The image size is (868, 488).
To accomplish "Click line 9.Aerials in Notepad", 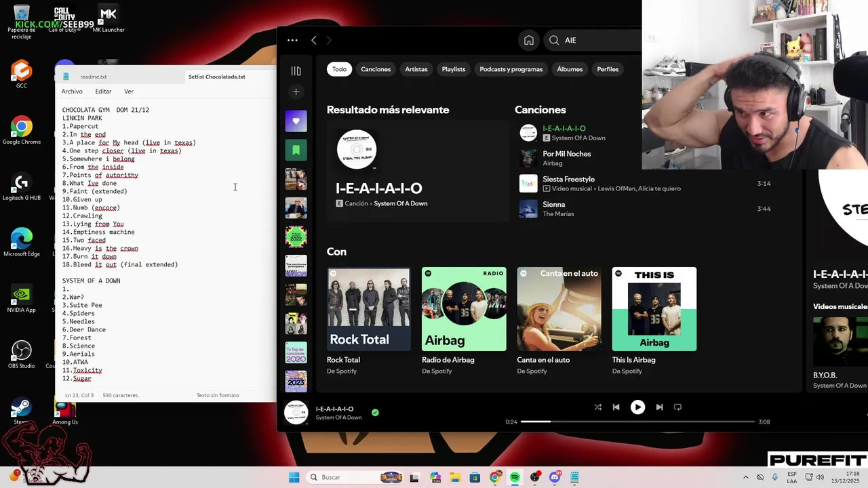I will (79, 354).
